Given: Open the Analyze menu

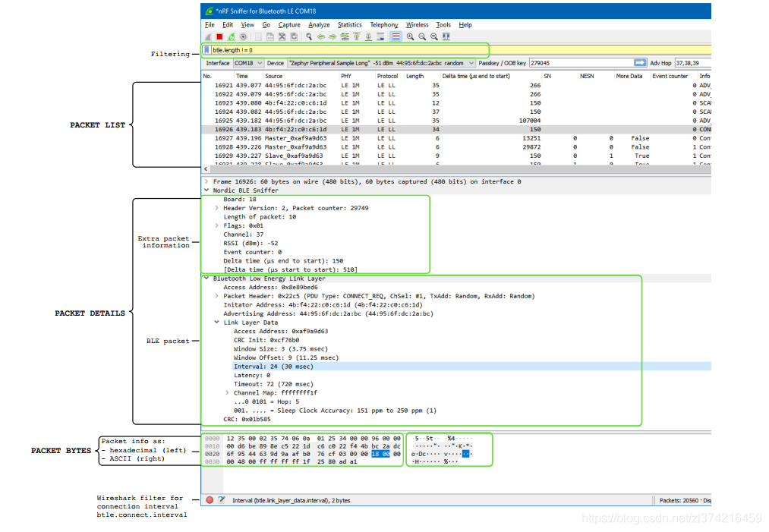Looking at the screenshot, I should point(319,25).
